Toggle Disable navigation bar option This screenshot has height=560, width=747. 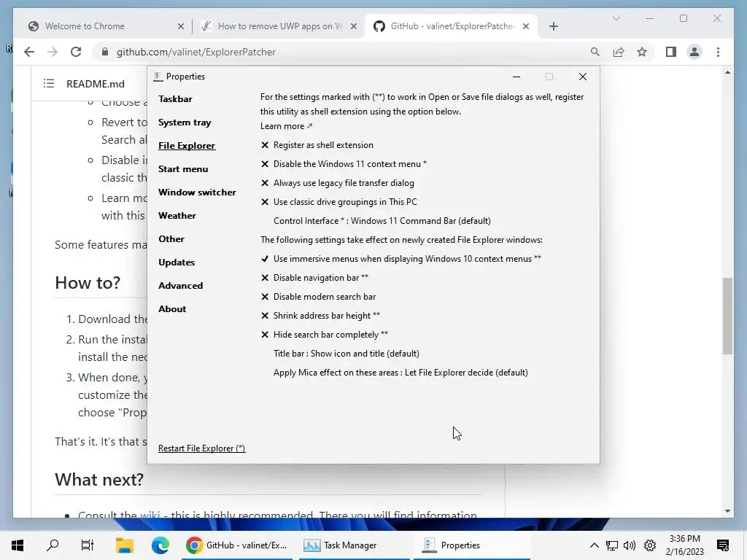pos(314,278)
